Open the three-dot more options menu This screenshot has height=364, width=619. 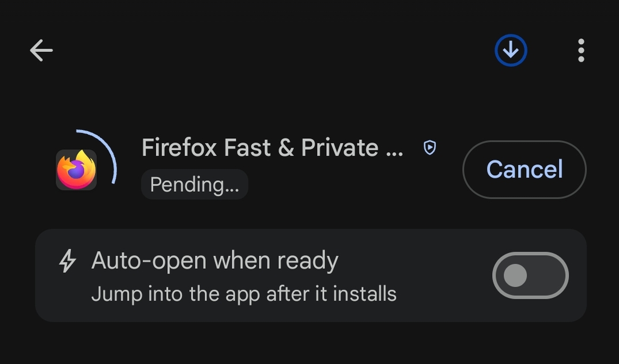[581, 51]
